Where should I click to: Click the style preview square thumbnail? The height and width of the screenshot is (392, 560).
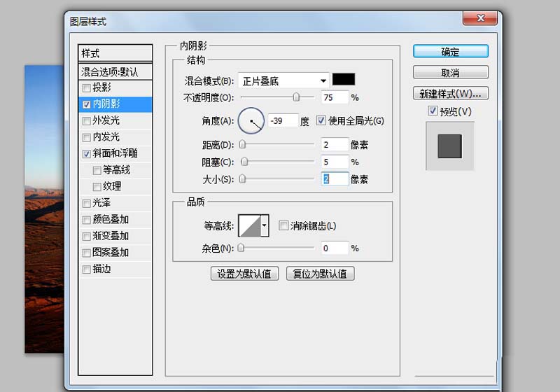click(449, 146)
